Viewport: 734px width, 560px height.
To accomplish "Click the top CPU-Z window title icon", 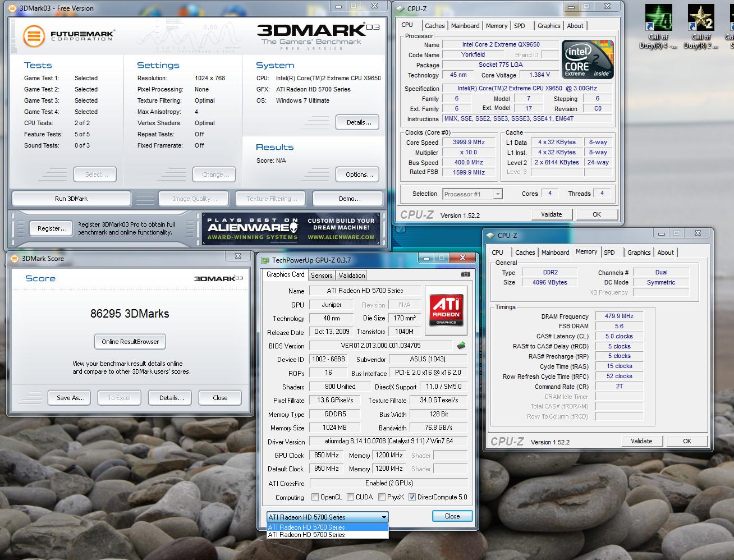I will 400,8.
